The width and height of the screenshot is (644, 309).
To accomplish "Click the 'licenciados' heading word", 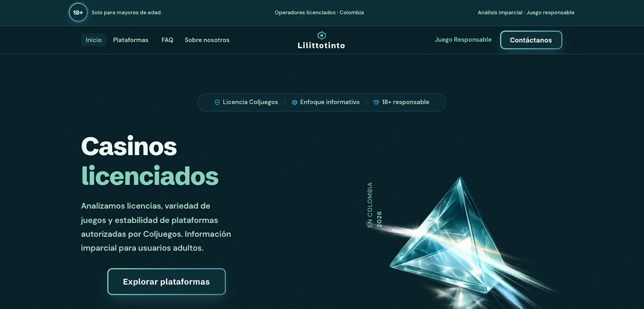I will [150, 176].
